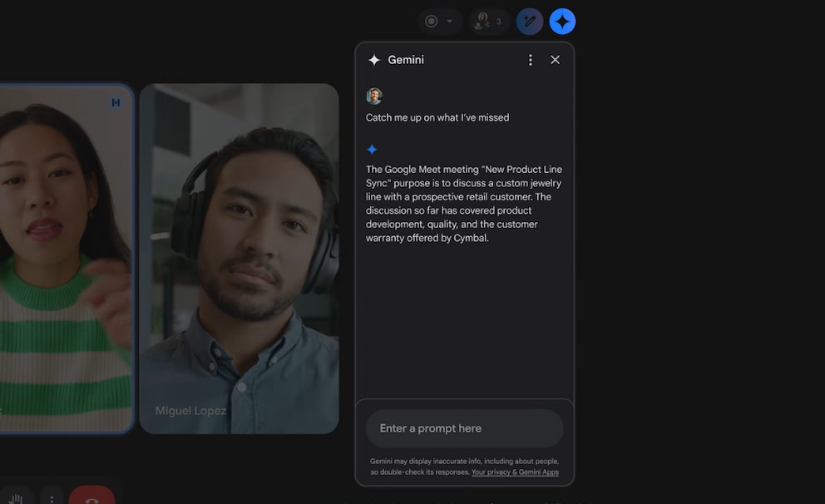The image size is (825, 504).
Task: Select the woman in striped sweater's video tile
Action: tap(66, 259)
